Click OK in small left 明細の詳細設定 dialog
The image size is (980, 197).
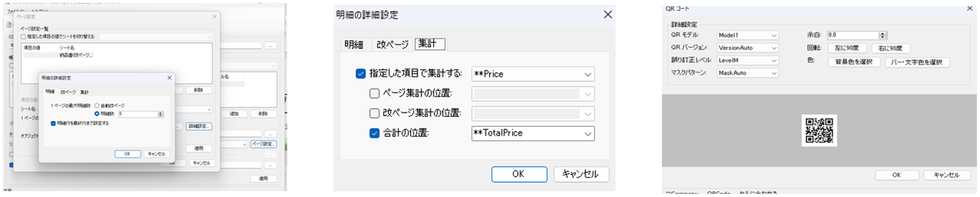128,154
